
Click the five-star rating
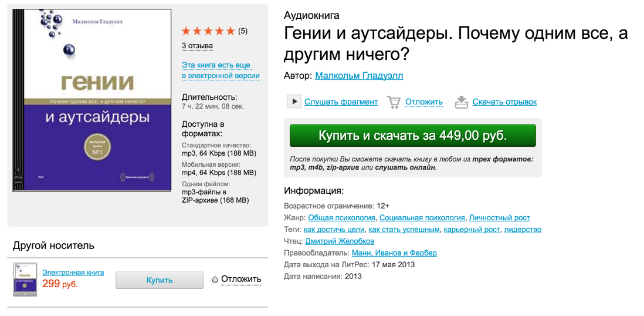[x=208, y=31]
